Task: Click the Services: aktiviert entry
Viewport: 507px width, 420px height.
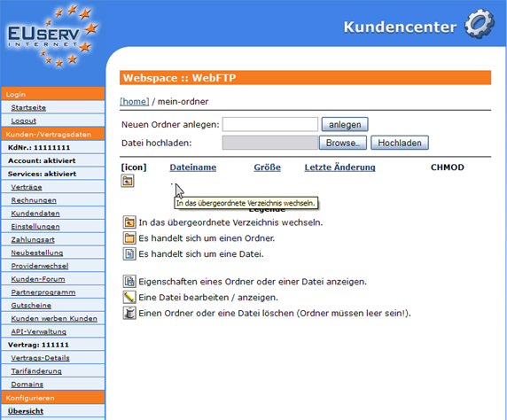Action: coord(53,174)
